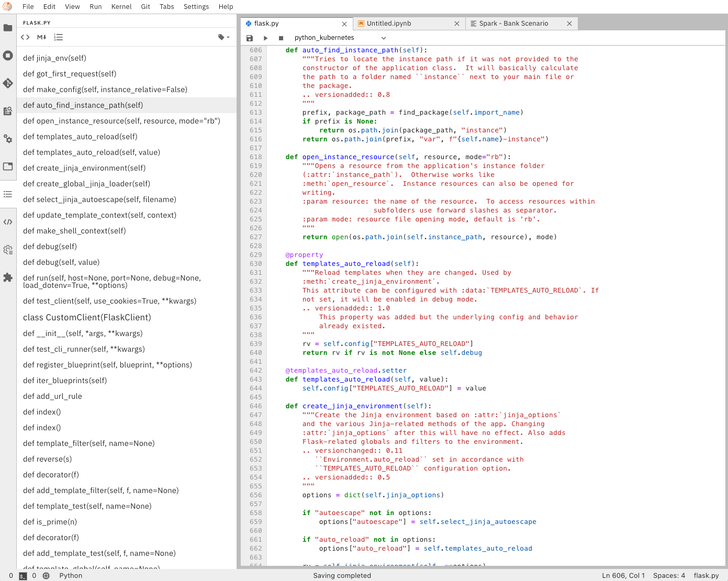Toggle markdown display in table of contents
The image size is (728, 581).
click(42, 37)
